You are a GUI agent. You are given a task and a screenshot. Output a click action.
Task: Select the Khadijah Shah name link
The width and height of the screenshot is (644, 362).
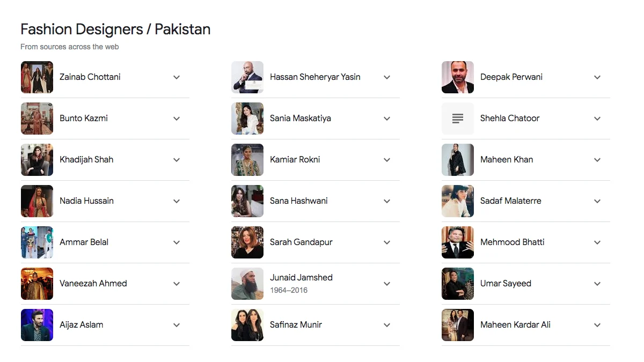click(86, 160)
